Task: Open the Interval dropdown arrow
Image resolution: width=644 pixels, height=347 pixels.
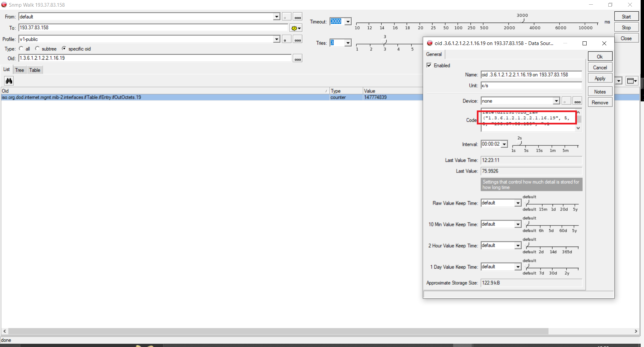Action: pos(504,144)
